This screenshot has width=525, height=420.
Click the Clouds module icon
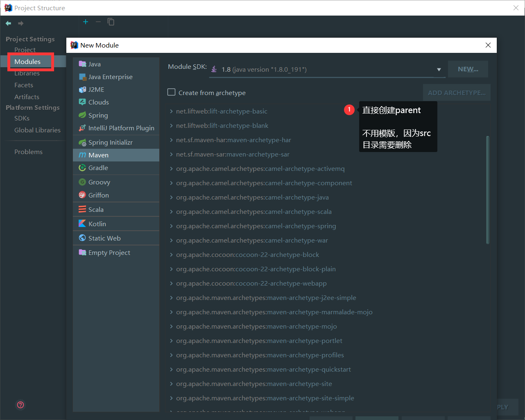pos(82,102)
